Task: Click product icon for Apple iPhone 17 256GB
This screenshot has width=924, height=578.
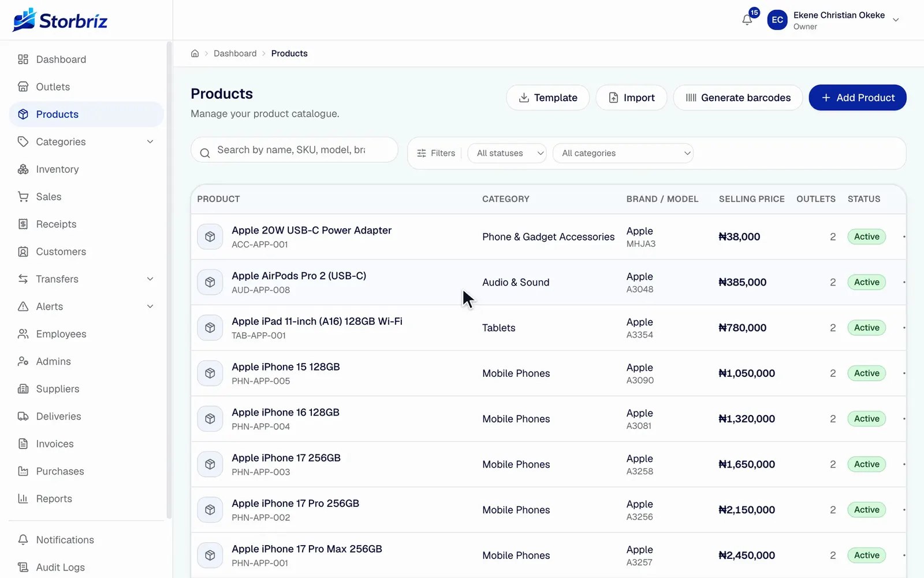Action: pos(210,464)
